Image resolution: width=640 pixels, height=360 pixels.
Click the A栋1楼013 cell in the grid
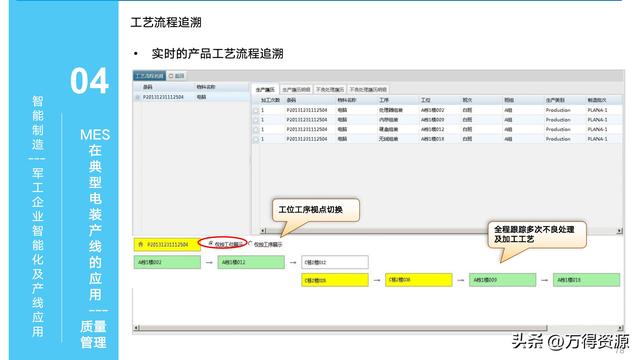tap(432, 139)
